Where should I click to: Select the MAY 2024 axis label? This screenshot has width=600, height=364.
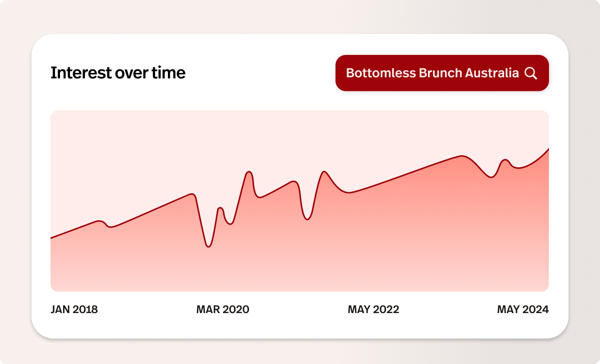[522, 310]
